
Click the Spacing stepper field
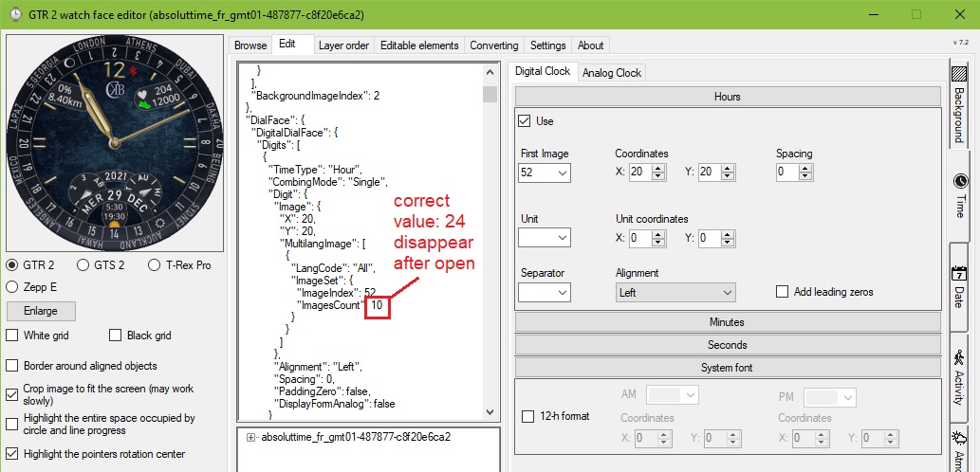pos(794,172)
